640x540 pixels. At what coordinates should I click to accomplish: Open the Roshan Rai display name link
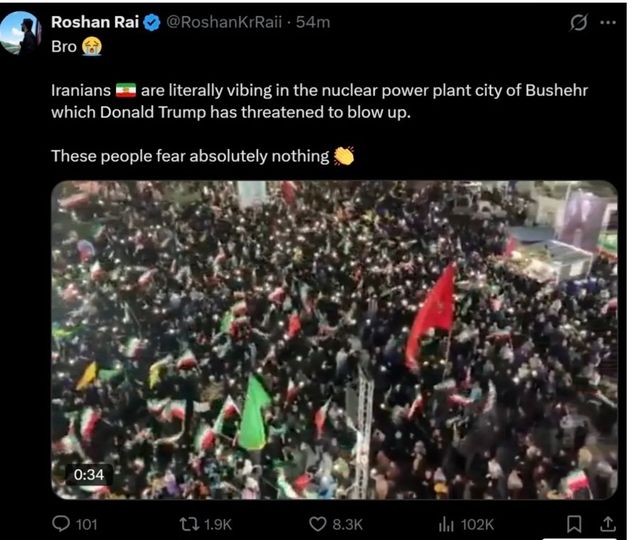point(95,22)
